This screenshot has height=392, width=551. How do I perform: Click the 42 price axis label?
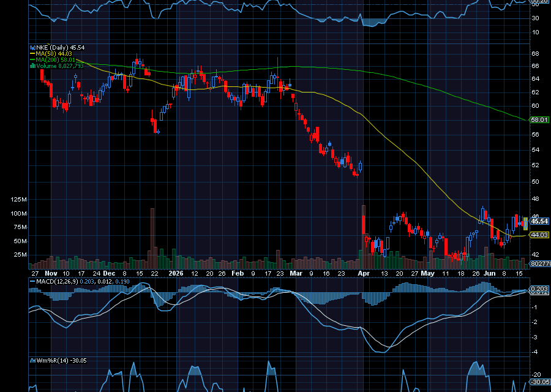point(535,254)
